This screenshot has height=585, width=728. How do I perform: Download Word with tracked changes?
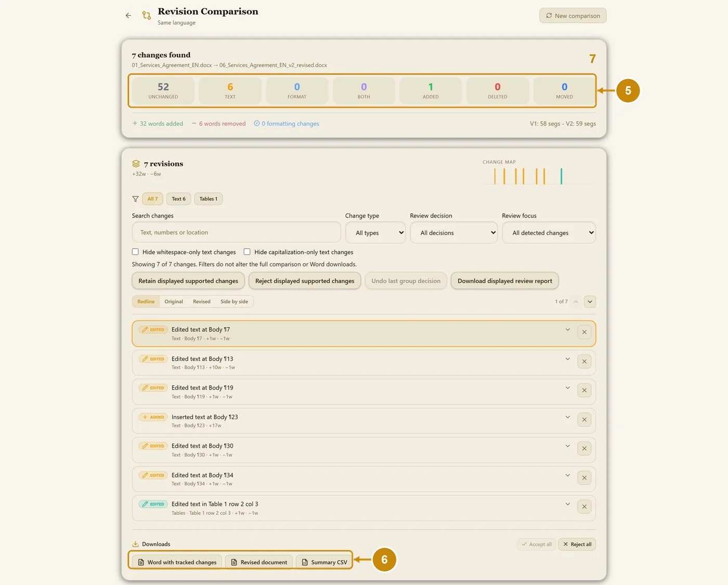click(177, 562)
